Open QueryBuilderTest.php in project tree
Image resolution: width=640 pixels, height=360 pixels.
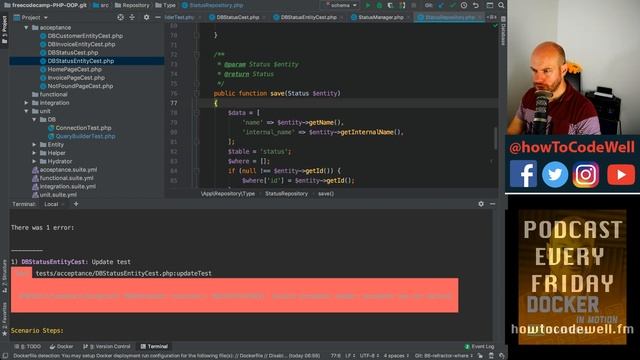coord(85,136)
